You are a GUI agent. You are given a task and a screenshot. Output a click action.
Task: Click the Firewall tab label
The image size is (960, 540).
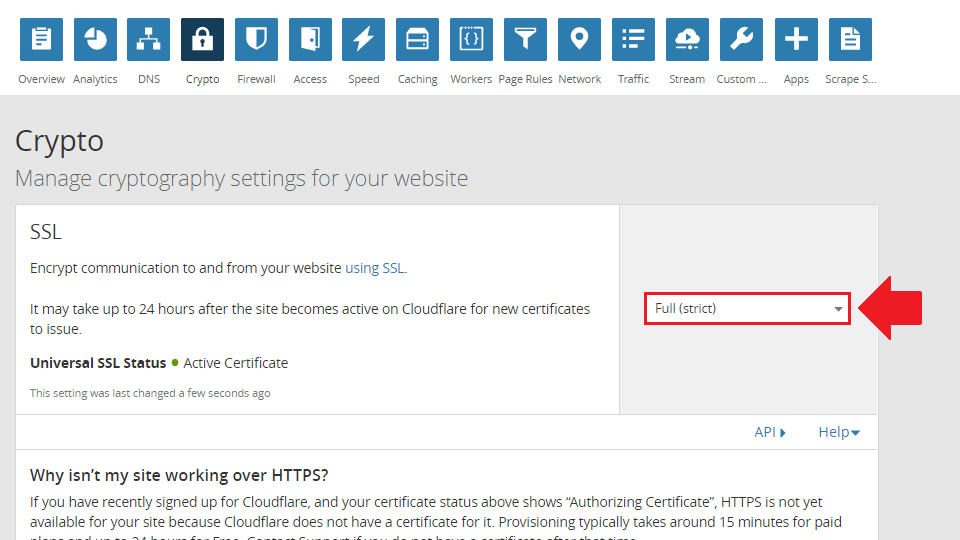pyautogui.click(x=257, y=79)
